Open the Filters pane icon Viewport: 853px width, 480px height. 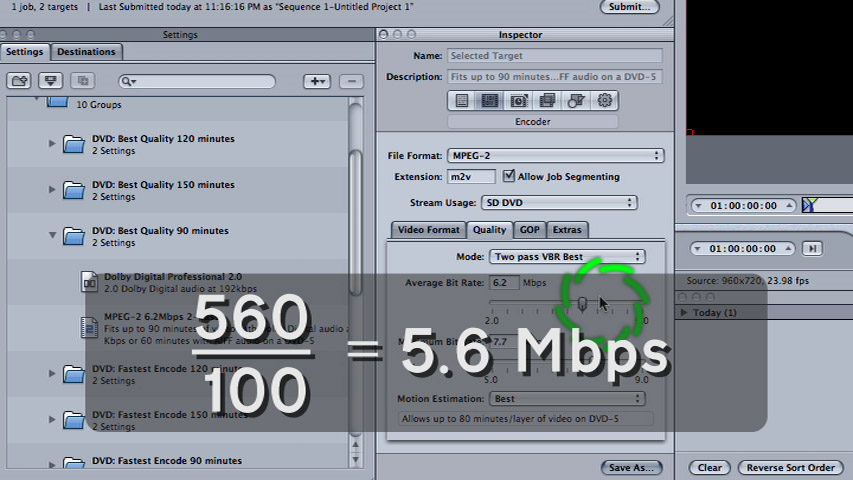547,101
